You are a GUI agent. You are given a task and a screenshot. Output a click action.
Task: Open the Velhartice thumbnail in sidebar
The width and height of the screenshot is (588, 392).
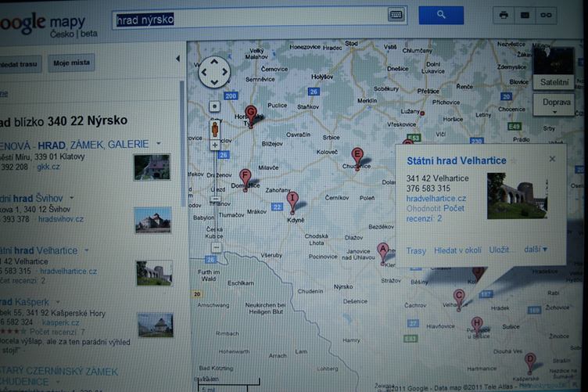tap(154, 274)
